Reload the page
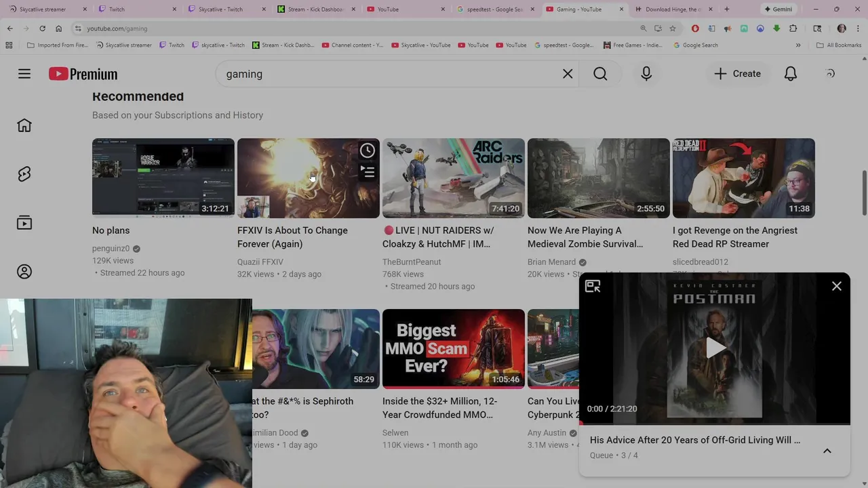This screenshot has height=488, width=868. pos(42,28)
